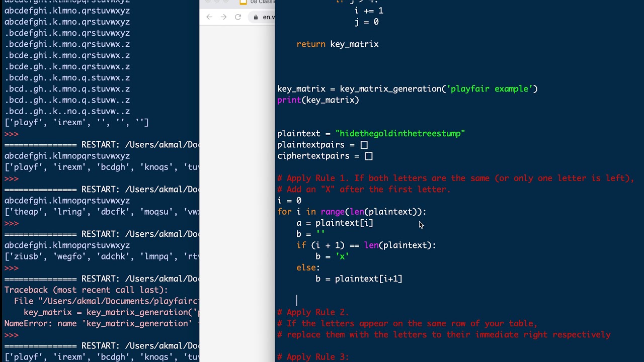The height and width of the screenshot is (362, 644).
Task: Click the '# Apply Rule 3:' comment
Action: click(x=313, y=357)
